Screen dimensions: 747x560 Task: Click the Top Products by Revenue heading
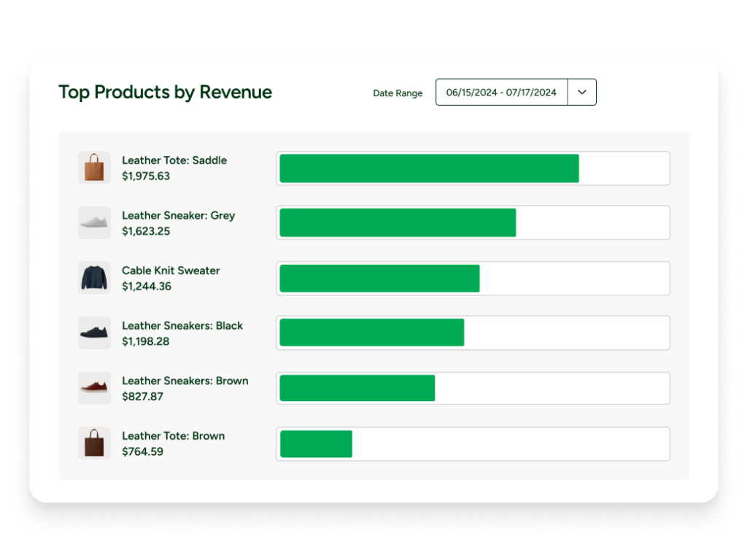click(x=165, y=93)
